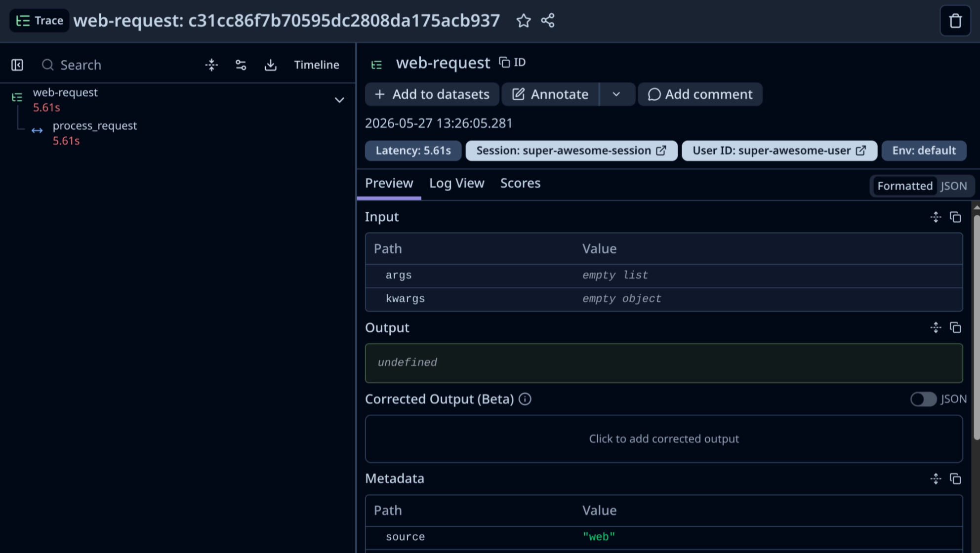Select process_request span in trace tree
Image resolution: width=980 pixels, height=553 pixels.
coord(178,133)
